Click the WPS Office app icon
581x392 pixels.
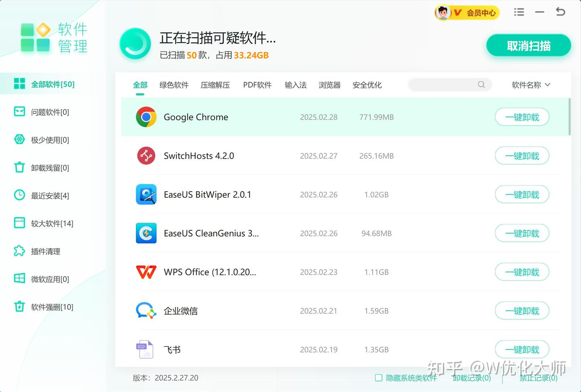point(146,272)
